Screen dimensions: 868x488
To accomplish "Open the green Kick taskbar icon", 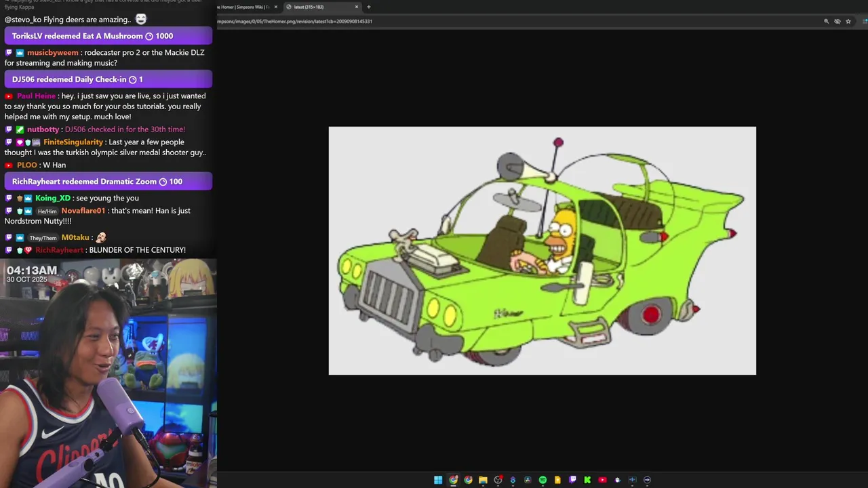I will tap(587, 480).
